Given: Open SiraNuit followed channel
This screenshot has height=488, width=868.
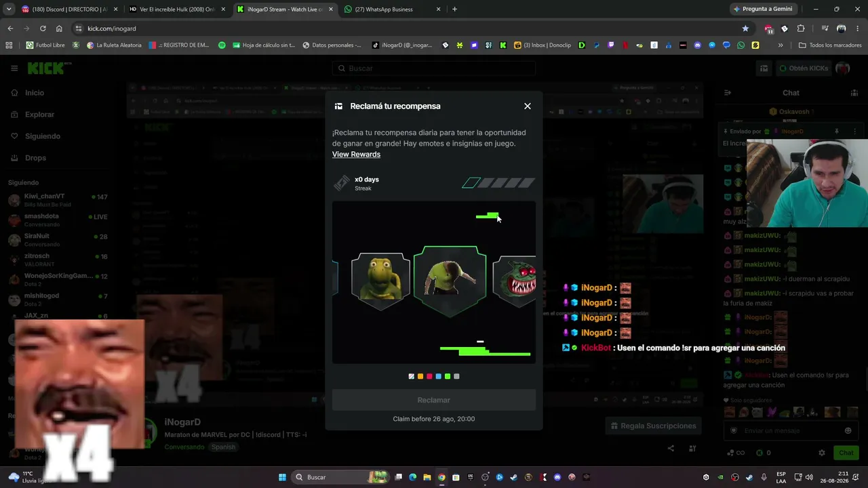Looking at the screenshot, I should [x=59, y=239].
